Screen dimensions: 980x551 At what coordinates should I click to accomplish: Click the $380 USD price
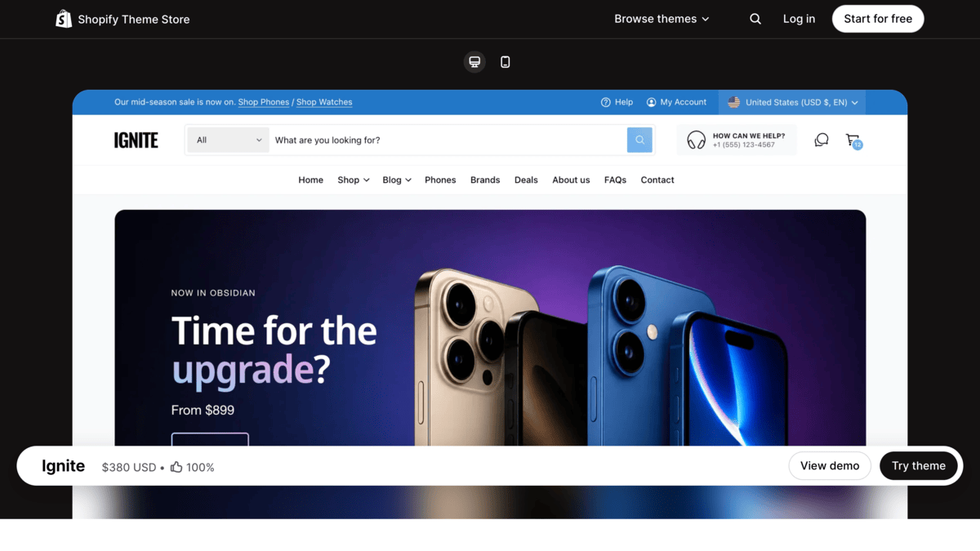(x=129, y=468)
